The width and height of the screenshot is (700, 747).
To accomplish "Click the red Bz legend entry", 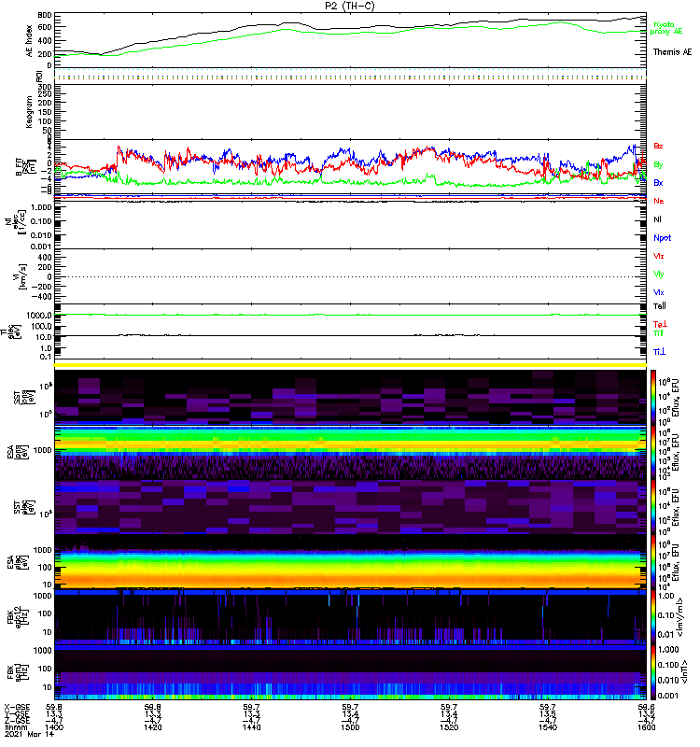I will pos(658,147).
